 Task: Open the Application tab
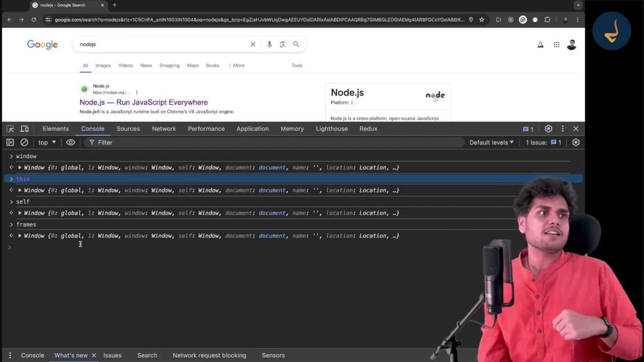pyautogui.click(x=252, y=129)
